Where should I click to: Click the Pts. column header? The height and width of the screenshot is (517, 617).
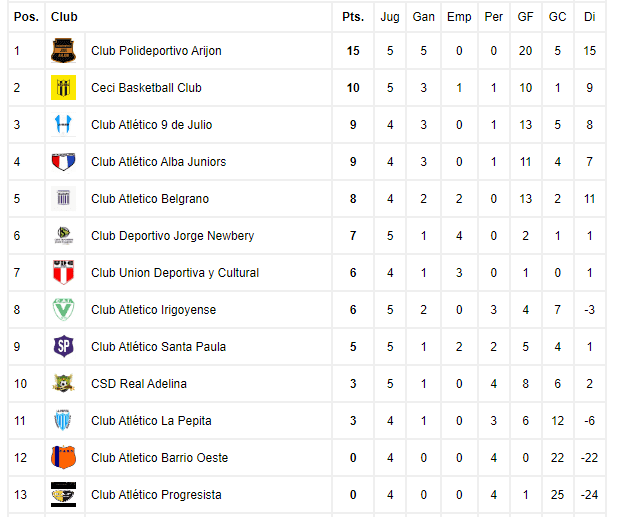[x=353, y=17]
